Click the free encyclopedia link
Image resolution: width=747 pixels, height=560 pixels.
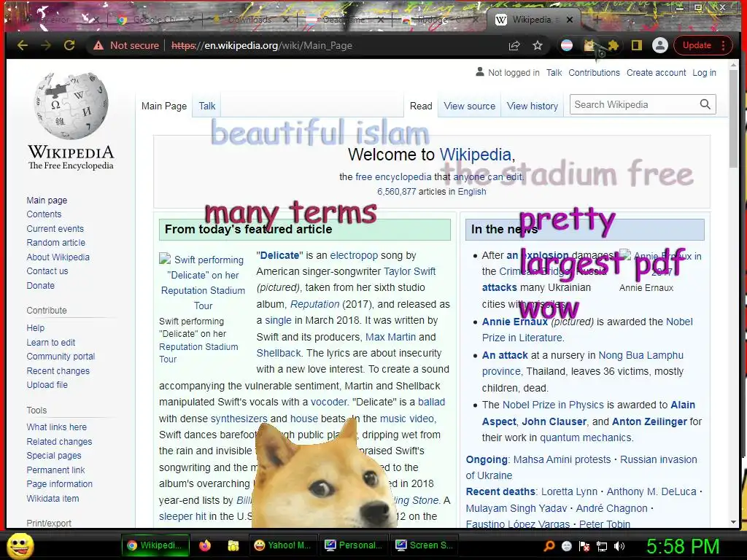(x=393, y=176)
